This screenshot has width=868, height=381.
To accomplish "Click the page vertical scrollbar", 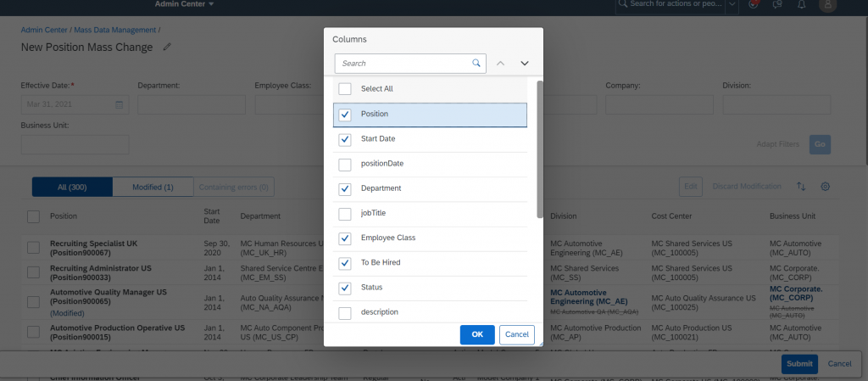I will coord(865,92).
